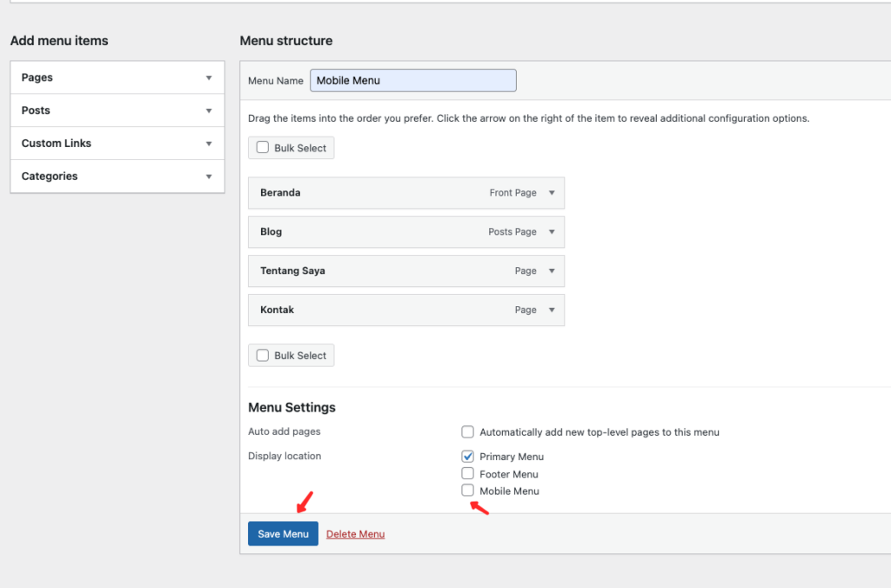Tick the top Bulk Select checkbox
This screenshot has height=588, width=891.
click(x=263, y=148)
